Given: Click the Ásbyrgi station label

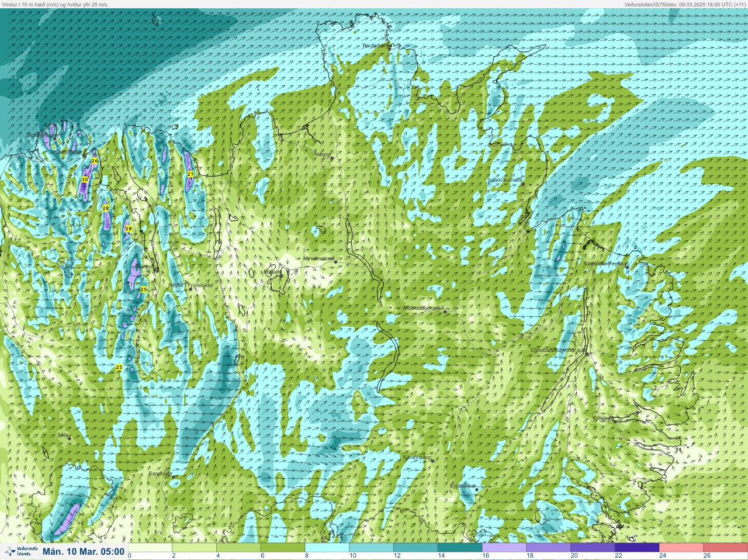Looking at the screenshot, I should pos(322,154).
